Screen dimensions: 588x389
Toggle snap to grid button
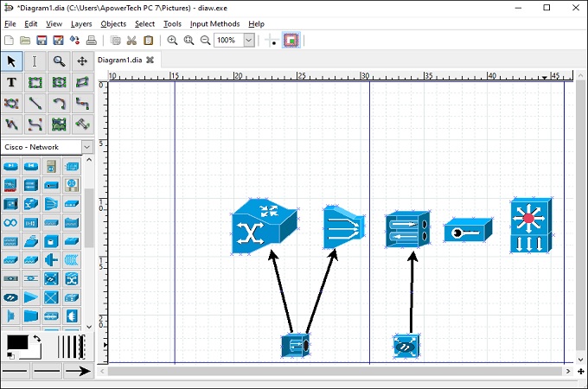(272, 41)
